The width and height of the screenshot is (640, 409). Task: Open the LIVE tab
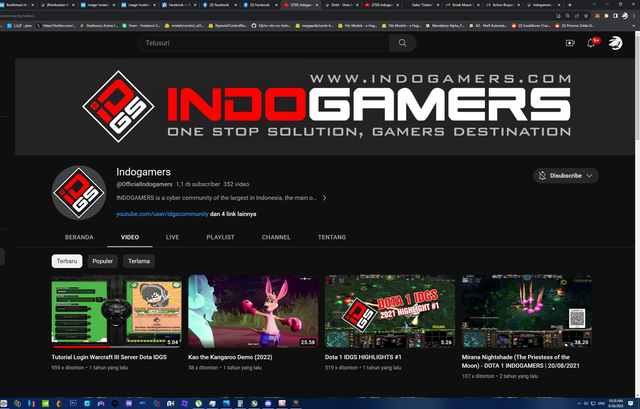point(172,237)
